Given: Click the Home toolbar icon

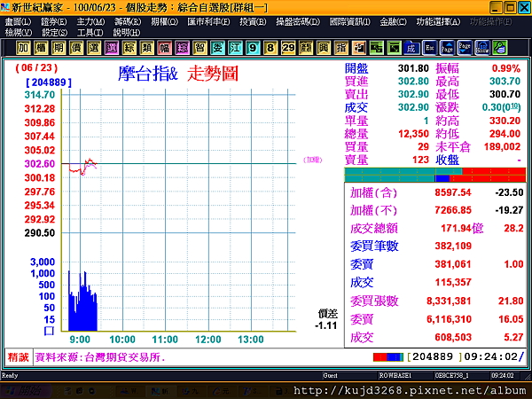Looking at the screenshot, I should click(482, 48).
